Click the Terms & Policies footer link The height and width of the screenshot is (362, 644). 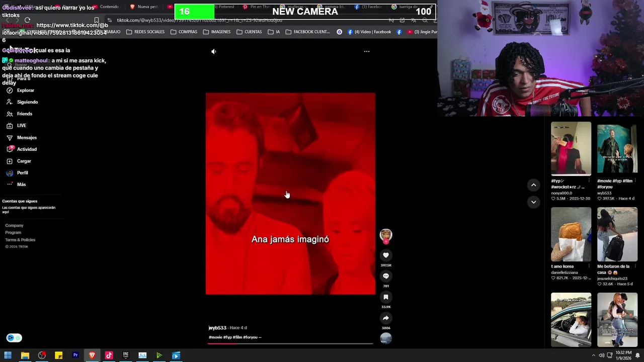(x=20, y=240)
